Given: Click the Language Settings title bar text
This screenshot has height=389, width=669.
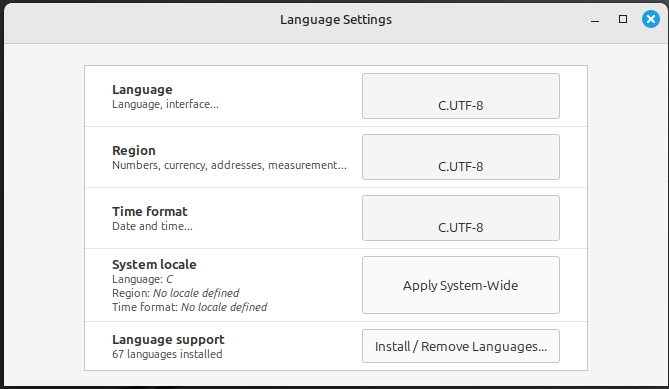Looking at the screenshot, I should coord(336,20).
